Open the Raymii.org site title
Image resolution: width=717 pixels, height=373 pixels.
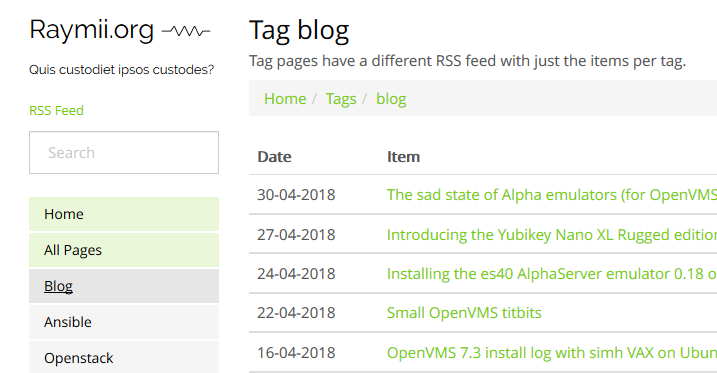[x=91, y=30]
